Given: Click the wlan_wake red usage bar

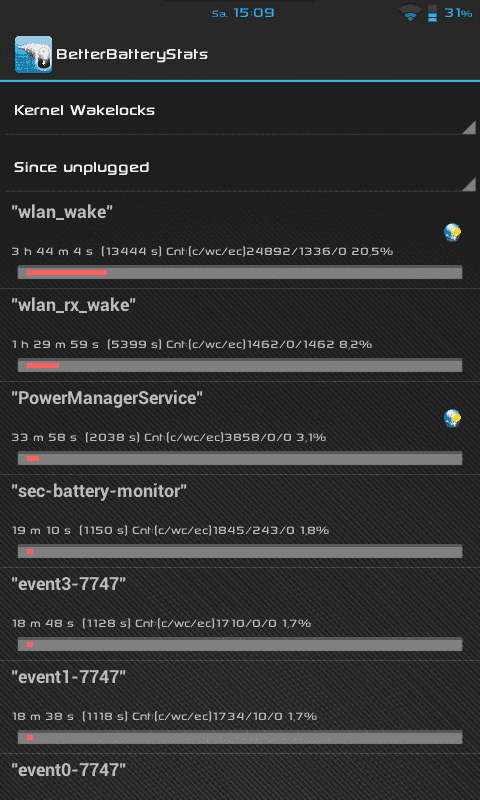Looking at the screenshot, I should [67, 272].
